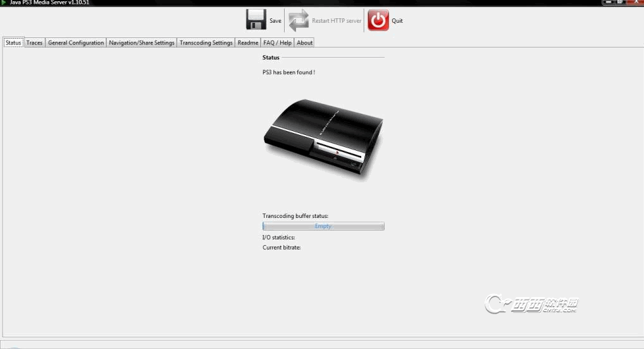
Task: Click the transcoding buffer Empty progress bar
Action: coord(323,226)
